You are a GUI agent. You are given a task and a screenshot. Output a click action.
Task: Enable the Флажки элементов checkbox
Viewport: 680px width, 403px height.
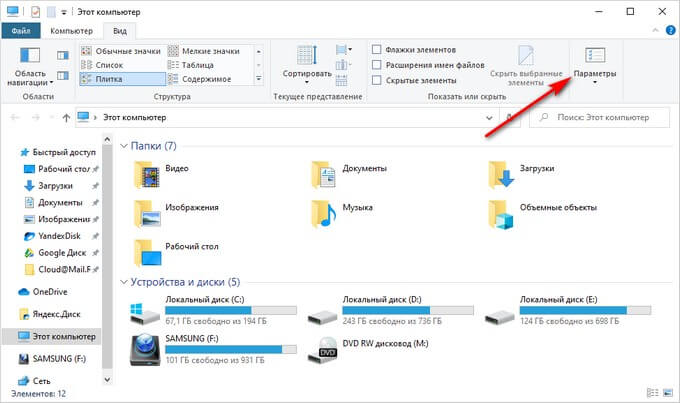pyautogui.click(x=376, y=50)
